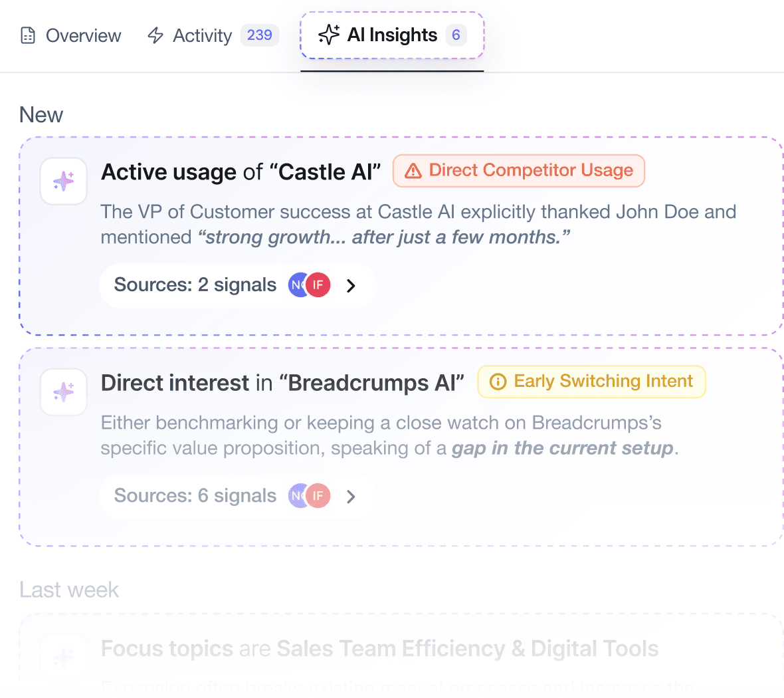Click the Activity lightning bolt icon
Image resolution: width=784 pixels, height=698 pixels.
(155, 35)
